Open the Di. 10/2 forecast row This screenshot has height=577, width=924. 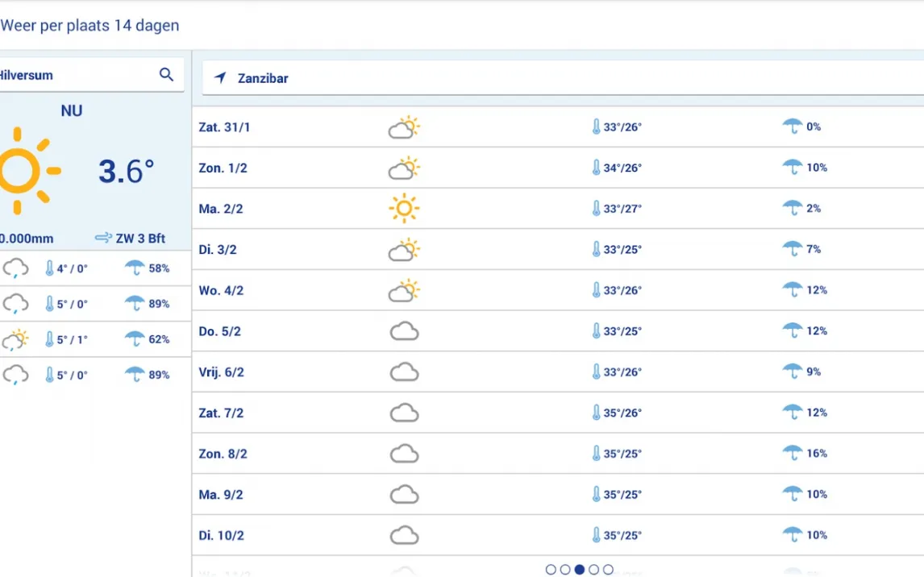[558, 535]
